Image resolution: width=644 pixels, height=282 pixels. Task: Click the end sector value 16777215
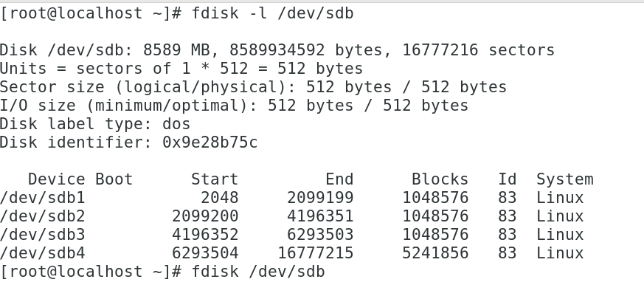[x=316, y=253]
